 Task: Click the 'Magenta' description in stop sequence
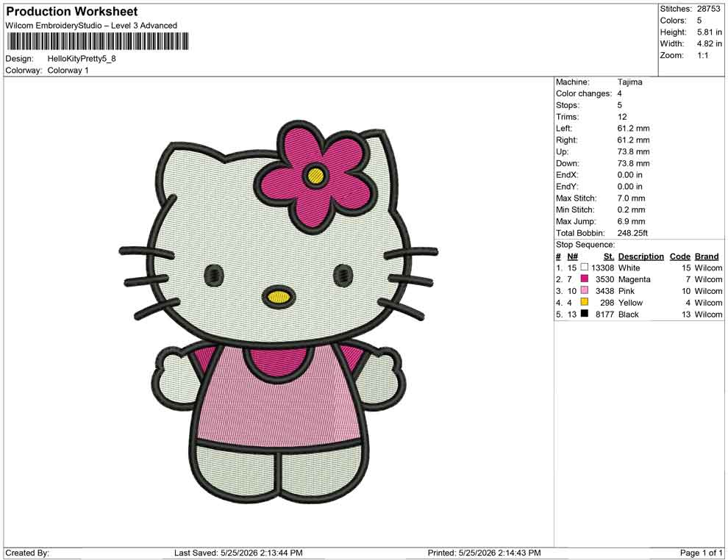coord(634,279)
